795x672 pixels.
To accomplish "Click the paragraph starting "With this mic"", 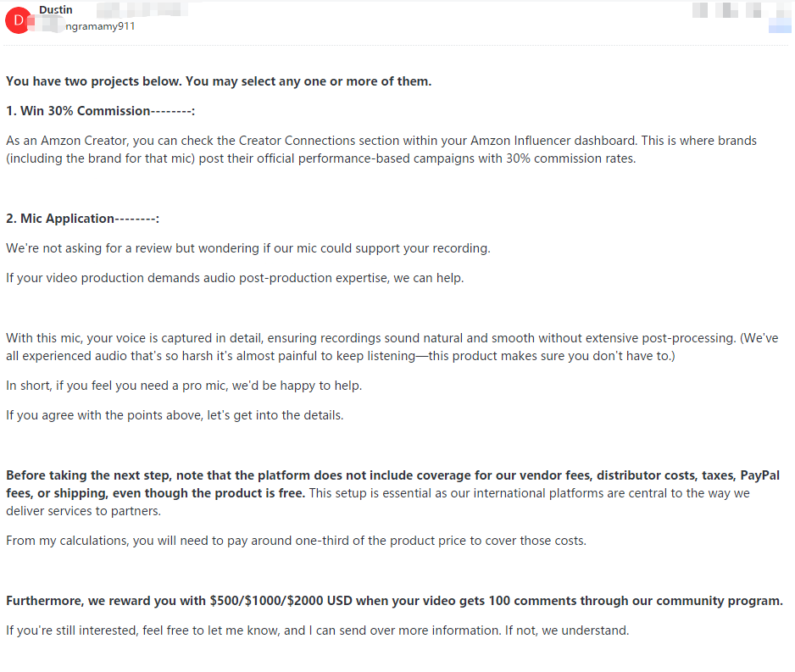I will click(392, 347).
